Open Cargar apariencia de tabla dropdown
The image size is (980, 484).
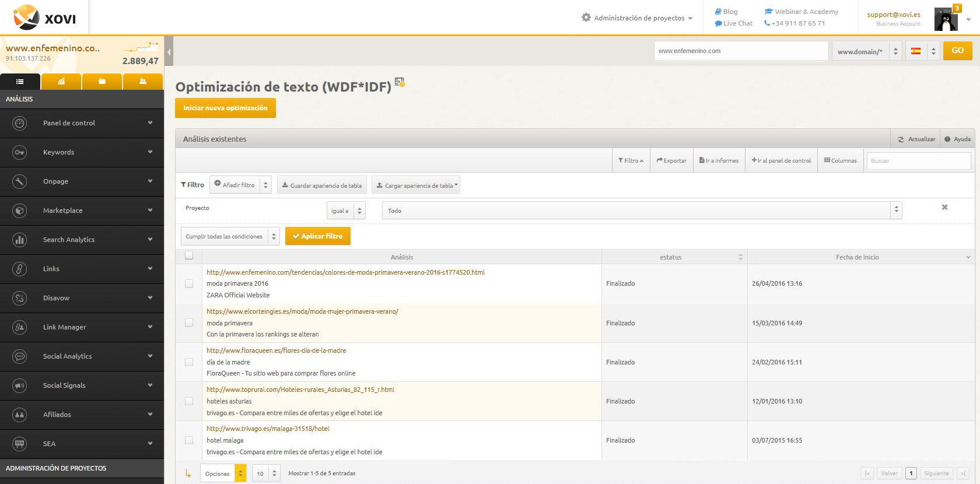tap(416, 185)
